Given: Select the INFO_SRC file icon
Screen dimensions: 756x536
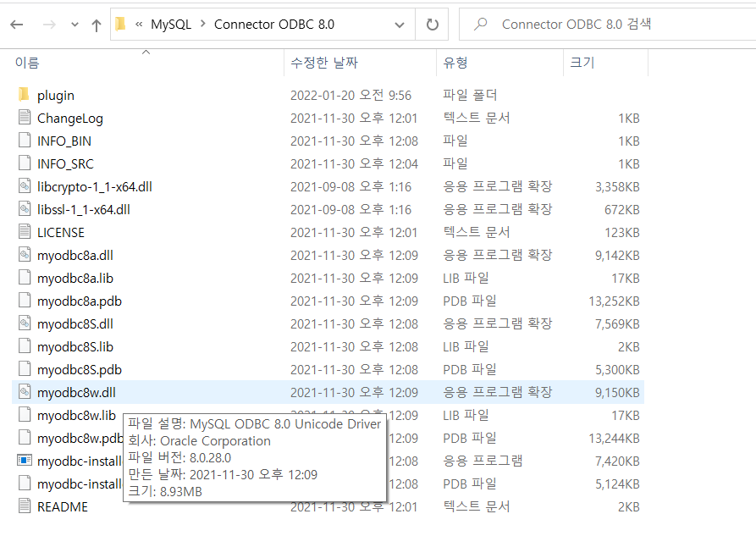Looking at the screenshot, I should [x=25, y=163].
